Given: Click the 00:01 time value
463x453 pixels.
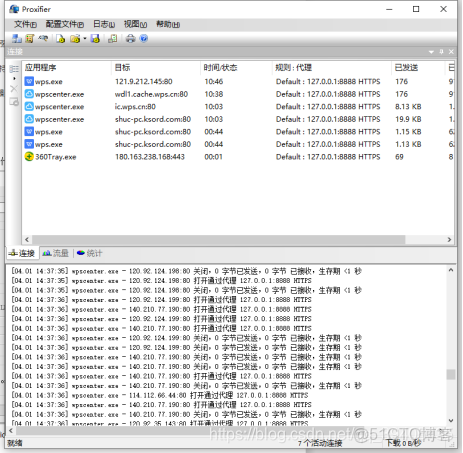Looking at the screenshot, I should click(x=213, y=157).
